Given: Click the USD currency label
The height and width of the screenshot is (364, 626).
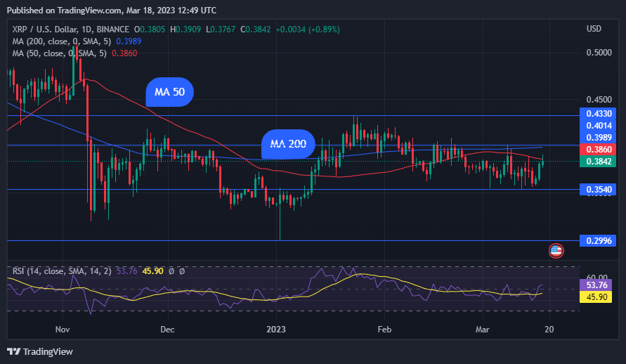Looking at the screenshot, I should [594, 29].
